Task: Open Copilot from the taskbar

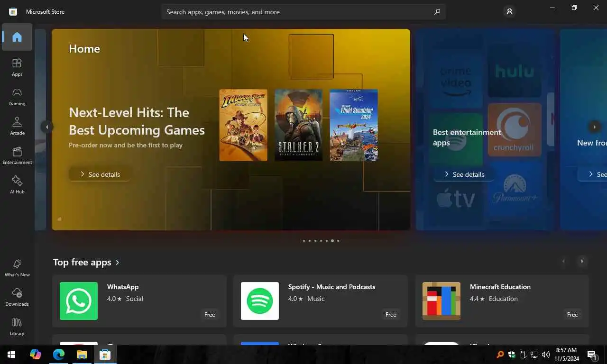Action: click(35, 355)
